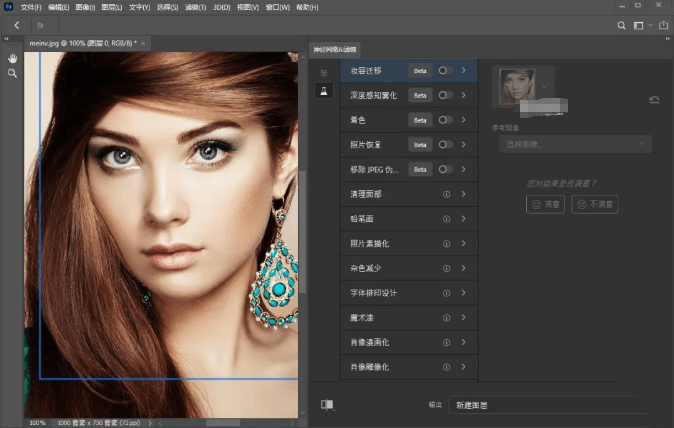674x428 pixels.
Task: Open the 帮助(H) menu
Action: point(307,7)
